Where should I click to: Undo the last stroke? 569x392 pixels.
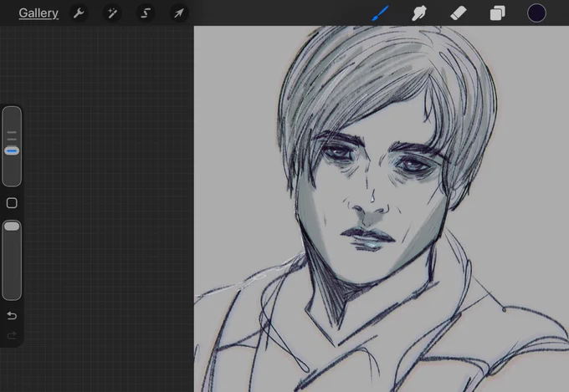12,315
